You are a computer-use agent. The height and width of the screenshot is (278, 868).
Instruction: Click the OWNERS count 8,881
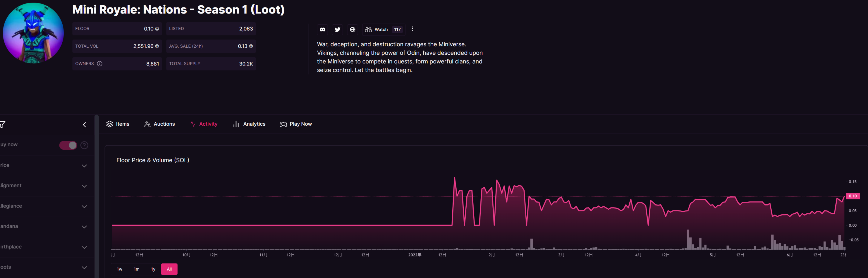pos(153,64)
